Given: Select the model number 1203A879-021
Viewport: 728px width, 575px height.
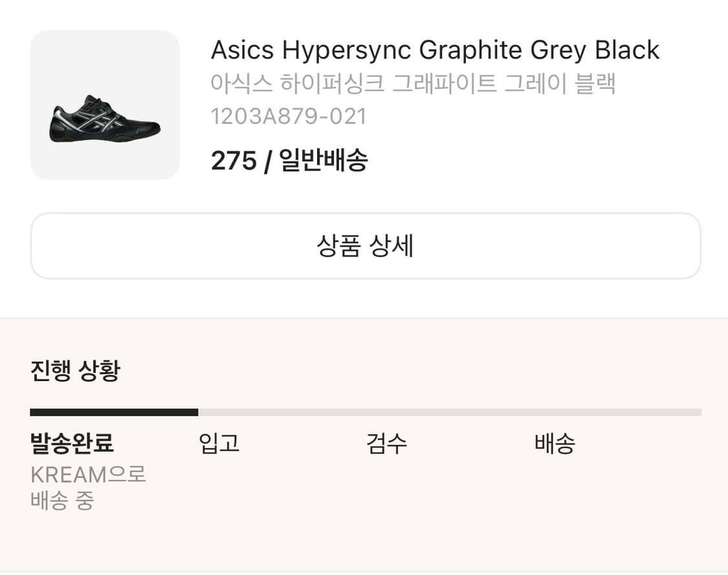Looking at the screenshot, I should 288,116.
